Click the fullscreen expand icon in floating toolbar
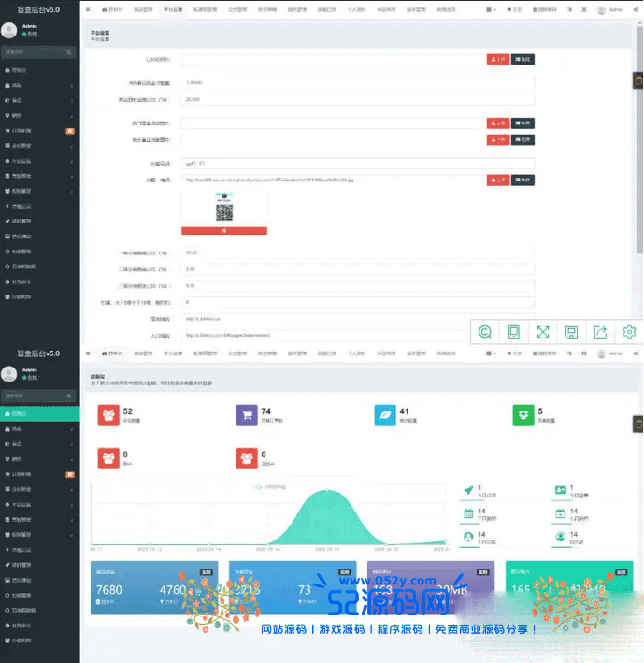 pyautogui.click(x=542, y=331)
